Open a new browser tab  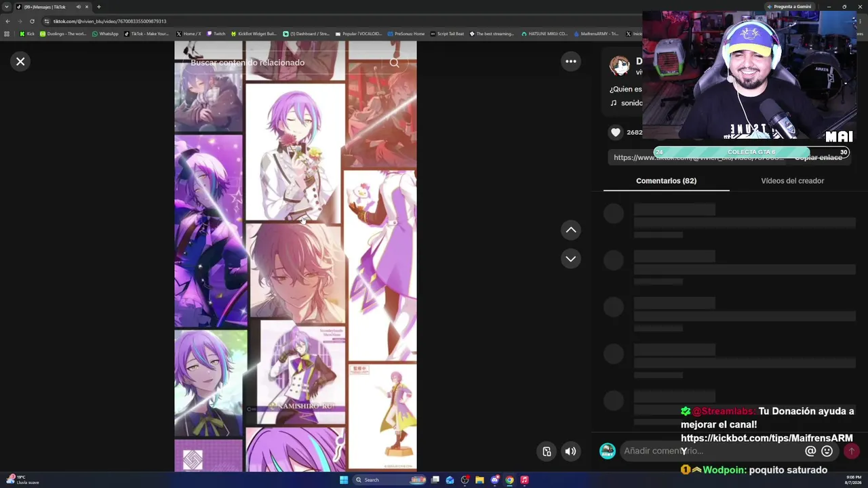tap(98, 7)
